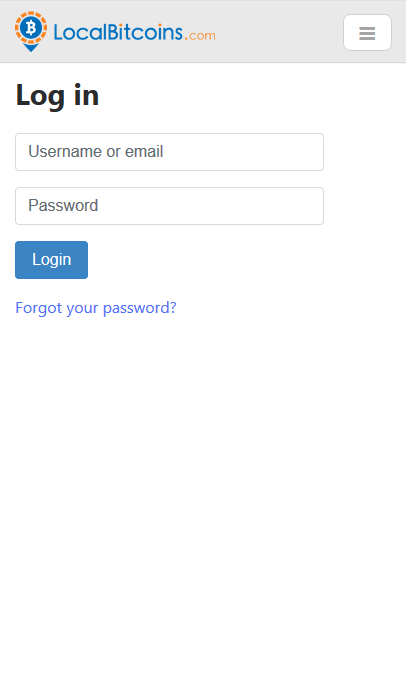Focus the Username or email field
Screen dimensions: 406x699
(x=169, y=152)
